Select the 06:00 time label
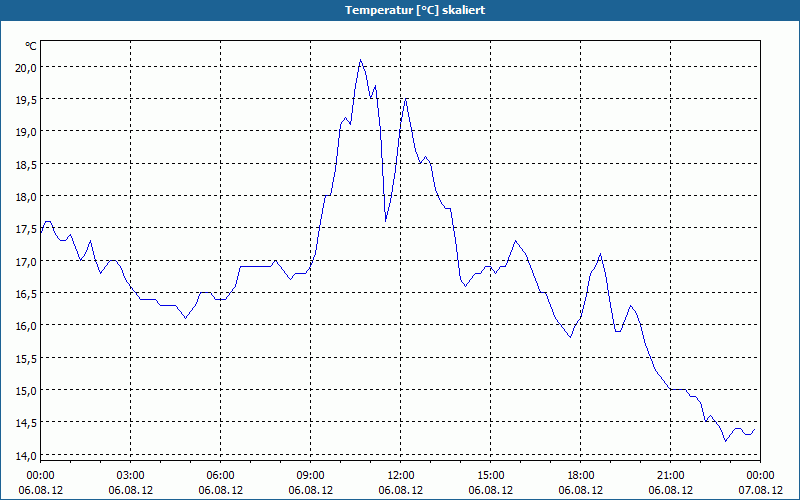This screenshot has height=500, width=800. coord(220,475)
